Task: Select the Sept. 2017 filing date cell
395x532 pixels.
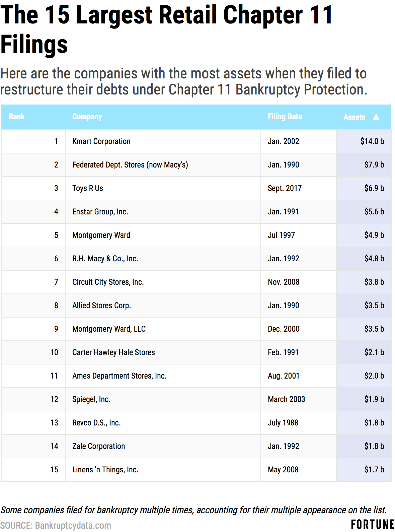Action: 285,188
